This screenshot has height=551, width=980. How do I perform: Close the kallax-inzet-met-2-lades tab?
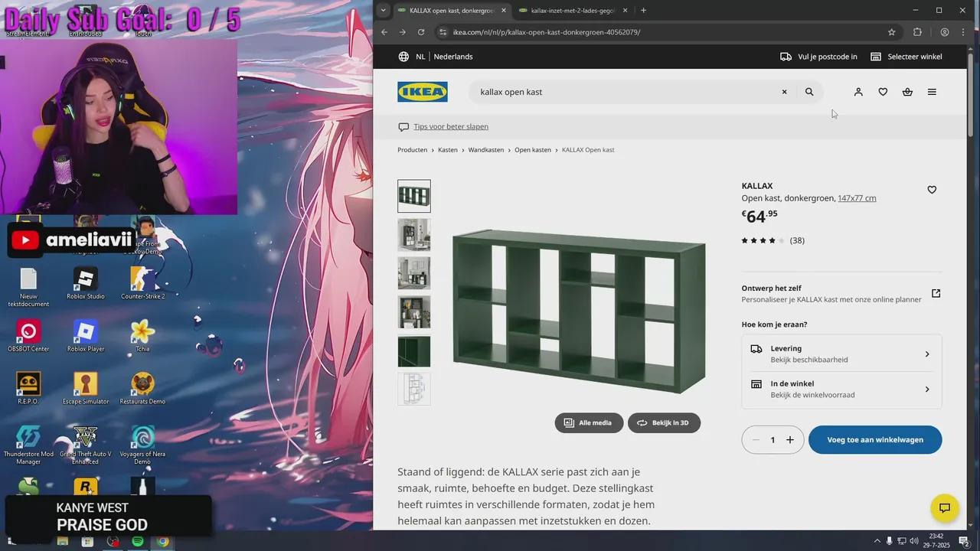coord(625,11)
